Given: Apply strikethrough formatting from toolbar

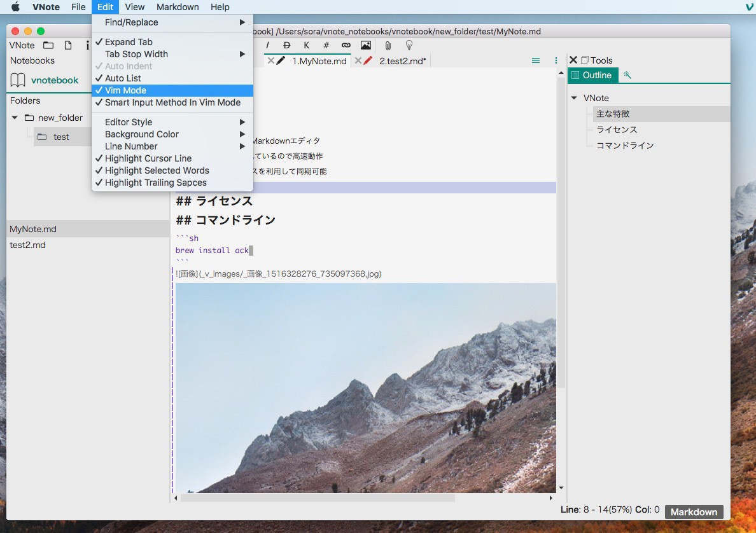Looking at the screenshot, I should 287,45.
